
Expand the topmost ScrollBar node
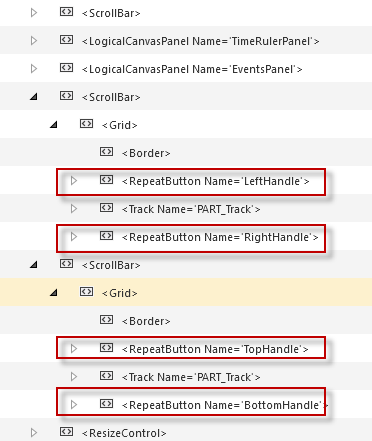click(34, 13)
